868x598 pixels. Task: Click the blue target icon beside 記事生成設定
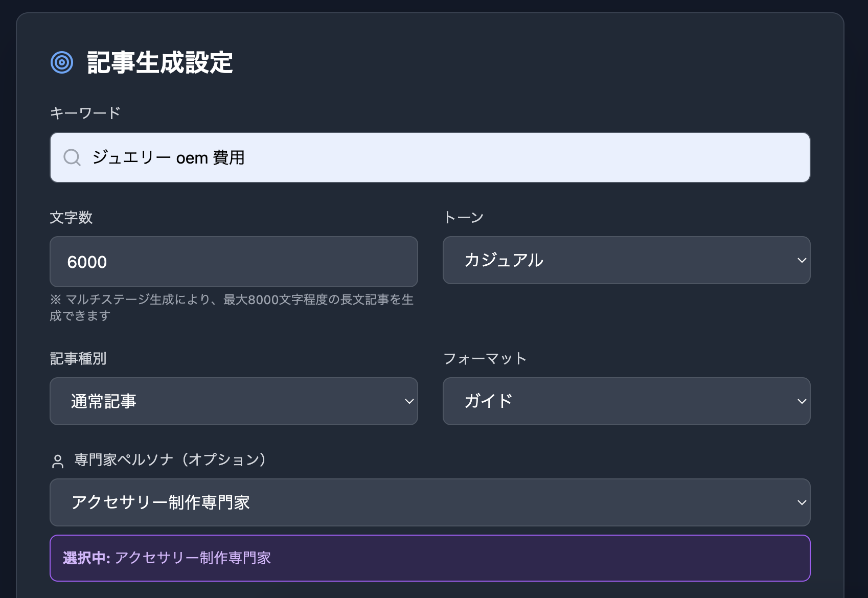[x=62, y=62]
